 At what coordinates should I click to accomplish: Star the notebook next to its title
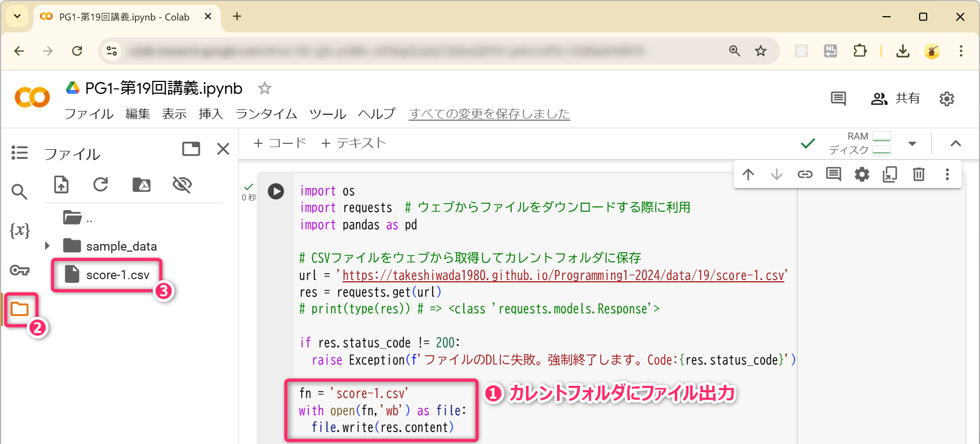265,88
